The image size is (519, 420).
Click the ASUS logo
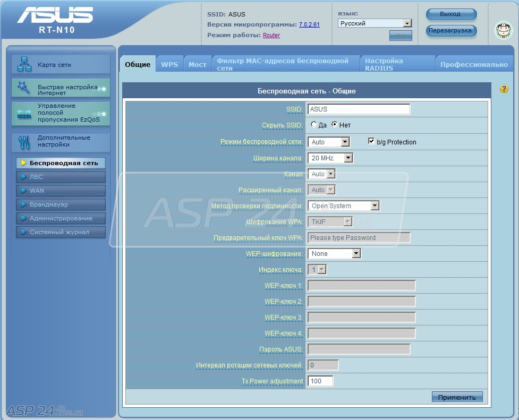(55, 16)
